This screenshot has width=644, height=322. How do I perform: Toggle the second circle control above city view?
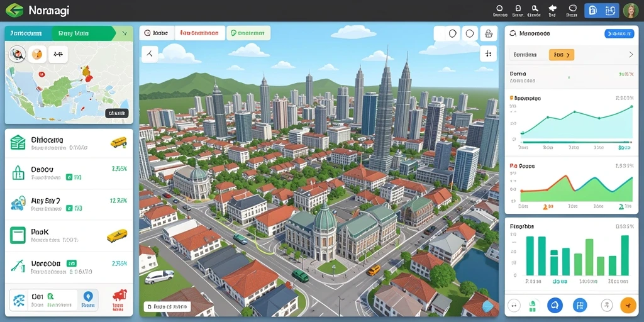470,34
